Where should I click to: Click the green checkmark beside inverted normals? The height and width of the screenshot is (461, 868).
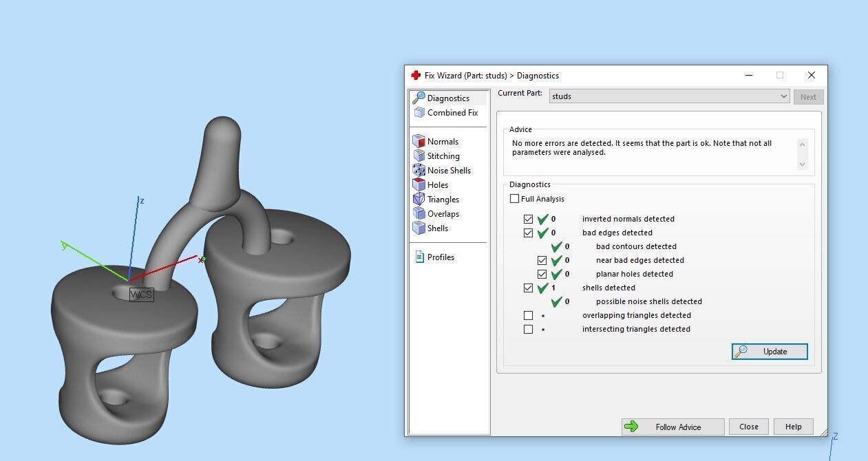543,219
